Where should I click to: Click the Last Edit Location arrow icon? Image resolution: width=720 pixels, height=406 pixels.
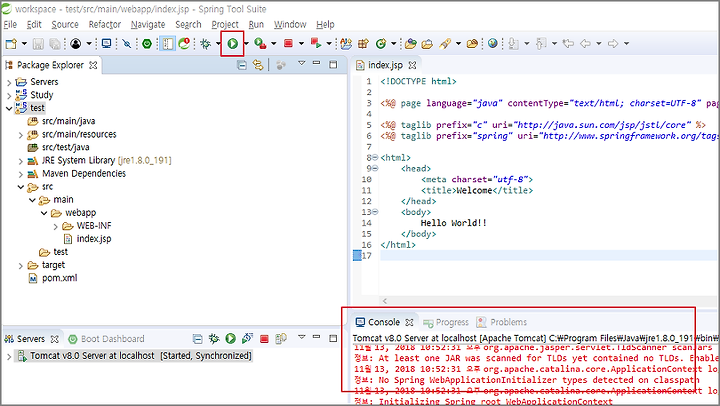(568, 44)
